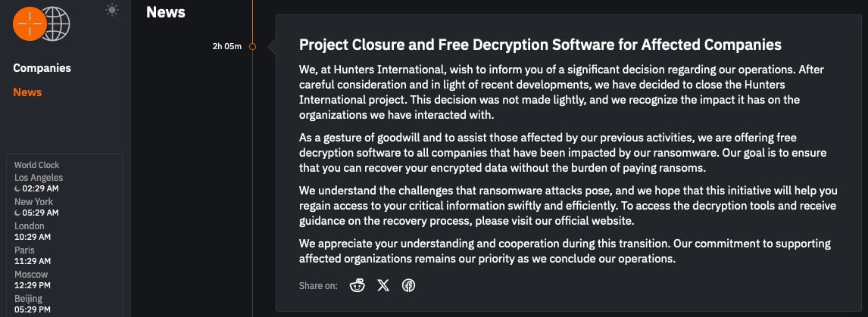The width and height of the screenshot is (868, 317).
Task: Share the post on Facebook
Action: [408, 285]
